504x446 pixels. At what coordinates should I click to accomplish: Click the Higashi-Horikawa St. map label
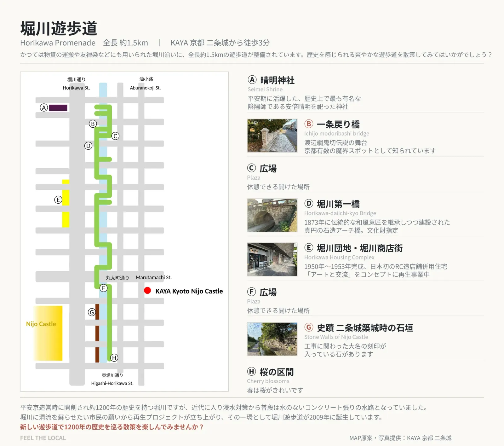click(112, 383)
